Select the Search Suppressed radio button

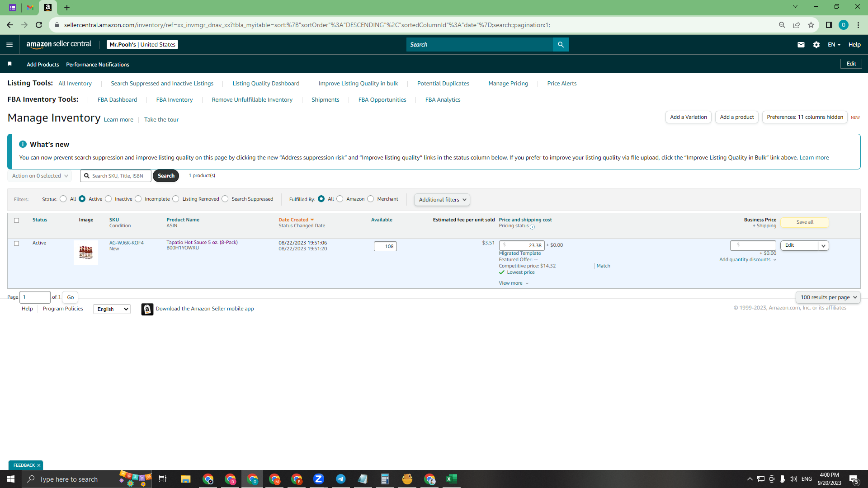click(x=225, y=199)
